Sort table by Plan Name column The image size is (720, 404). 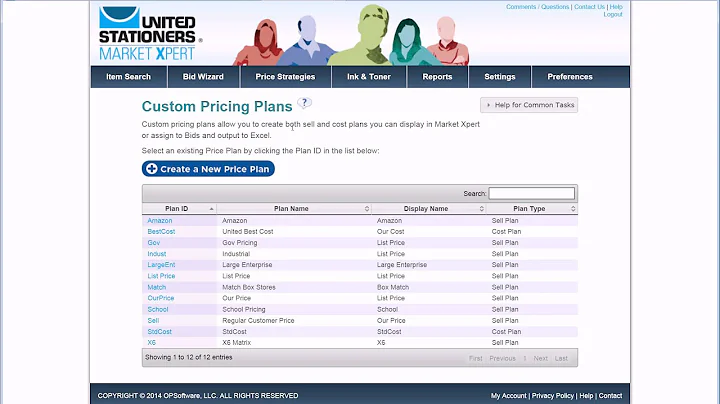pos(294,208)
